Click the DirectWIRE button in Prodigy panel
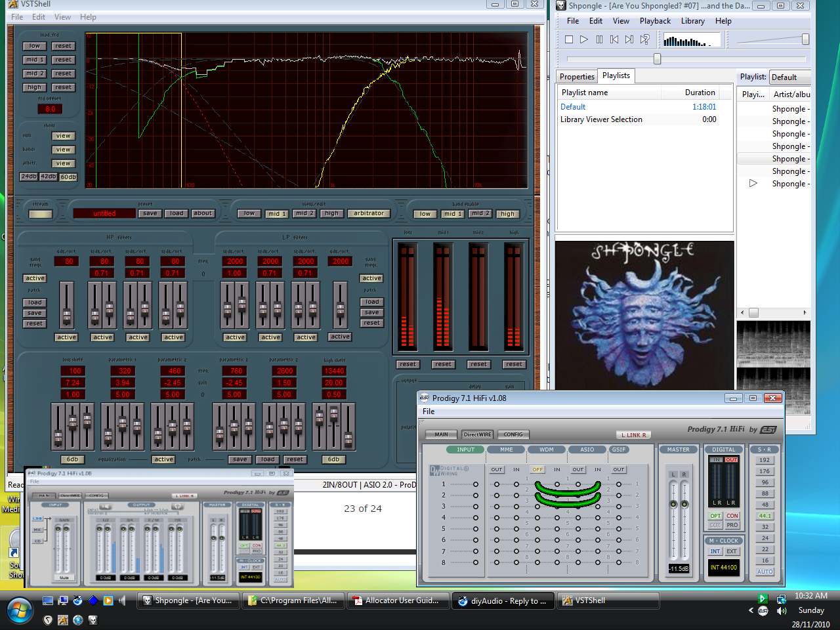840x630 pixels. pos(477,434)
